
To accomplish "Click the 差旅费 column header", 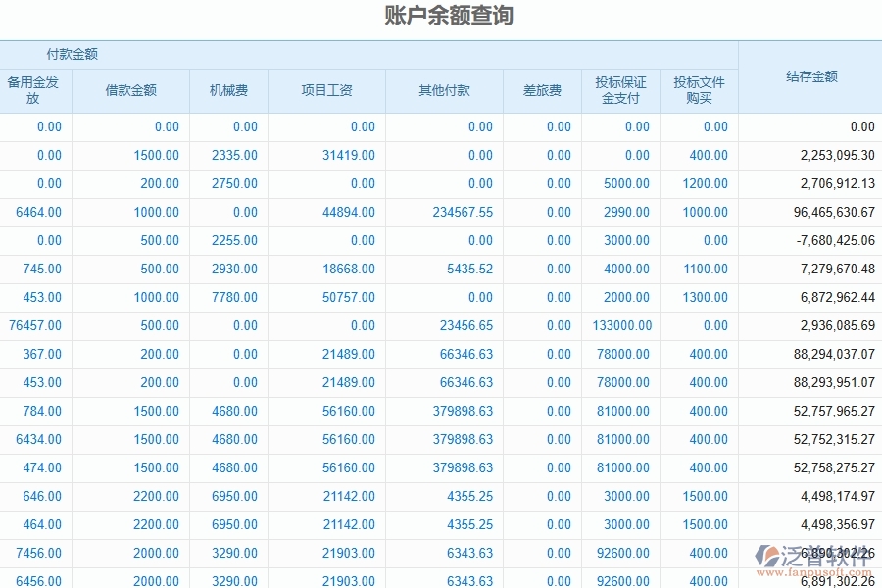I will (x=542, y=90).
